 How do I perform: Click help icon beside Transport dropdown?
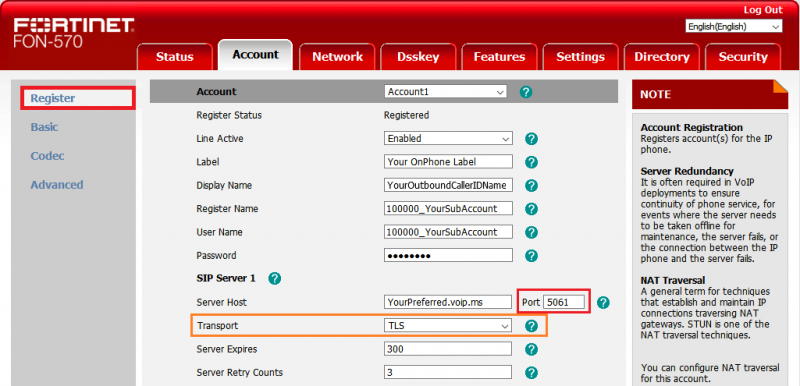click(531, 326)
